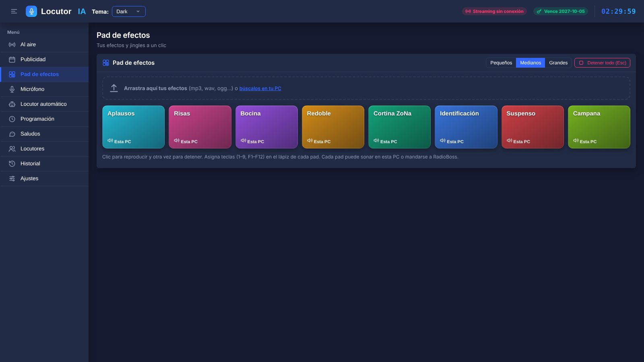This screenshot has width=644, height=362.
Task: Click the speaker icon on the Identificación pad
Action: pyautogui.click(x=443, y=141)
